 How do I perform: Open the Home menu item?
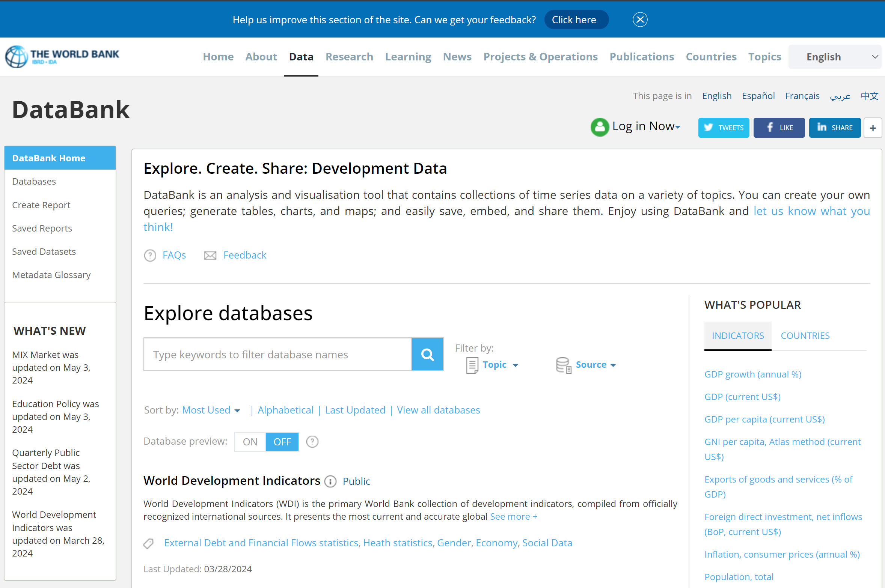[218, 57]
